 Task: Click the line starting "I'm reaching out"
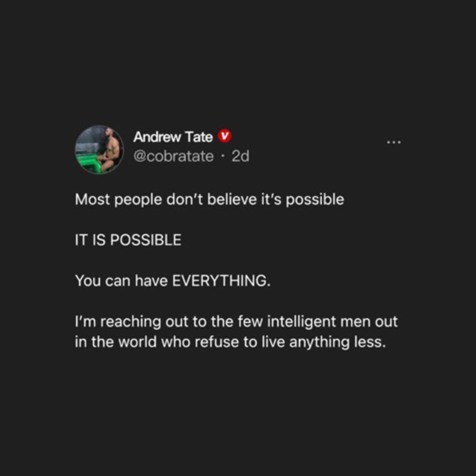point(236,322)
